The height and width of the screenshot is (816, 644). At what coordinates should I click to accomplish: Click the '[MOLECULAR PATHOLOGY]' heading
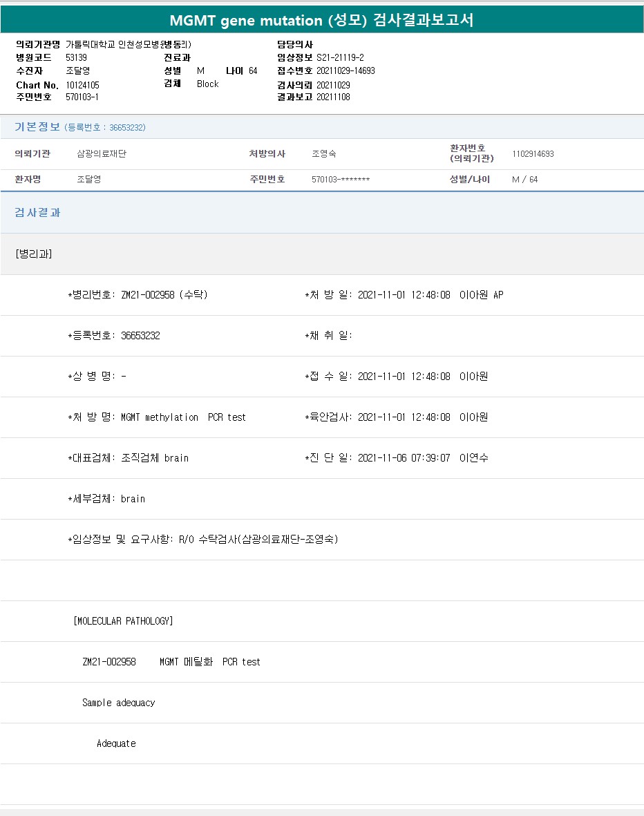coord(124,621)
